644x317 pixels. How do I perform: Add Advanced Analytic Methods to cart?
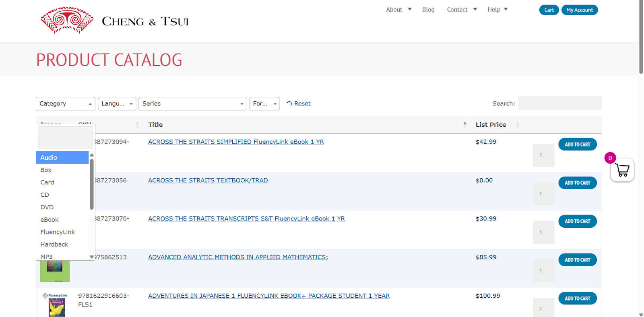click(578, 260)
